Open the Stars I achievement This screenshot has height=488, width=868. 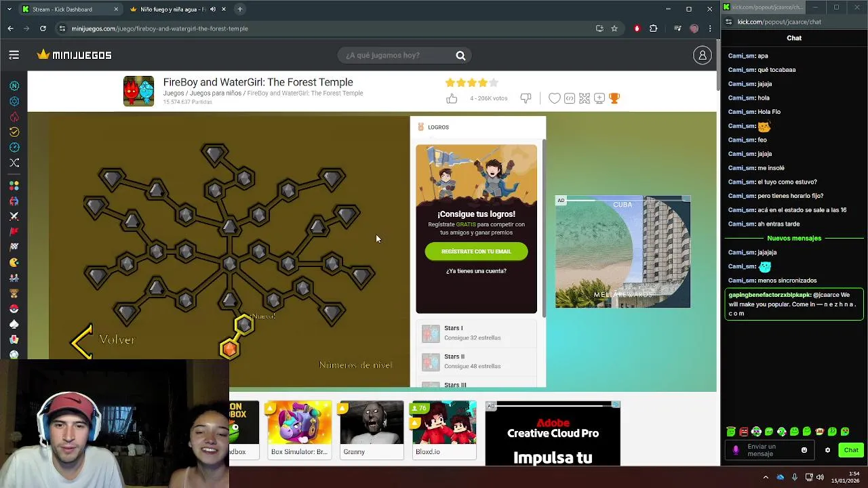pyautogui.click(x=476, y=333)
